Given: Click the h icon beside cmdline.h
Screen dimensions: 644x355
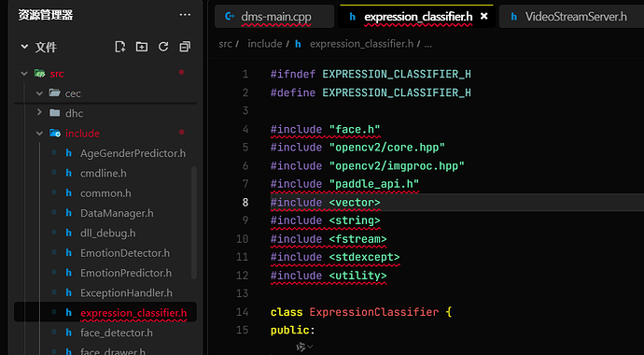Looking at the screenshot, I should tap(68, 174).
